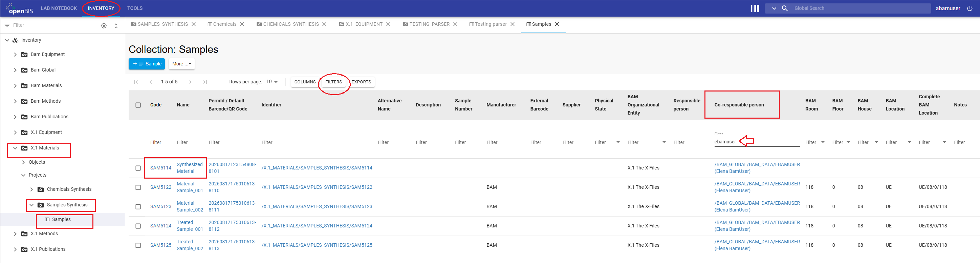Check the box for row SAM5125

[x=138, y=245]
